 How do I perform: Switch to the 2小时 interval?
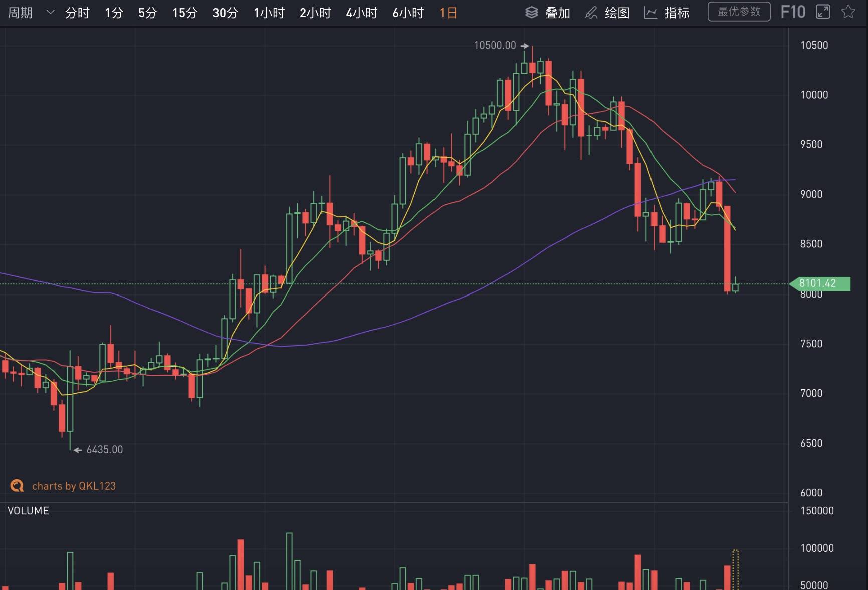(315, 13)
